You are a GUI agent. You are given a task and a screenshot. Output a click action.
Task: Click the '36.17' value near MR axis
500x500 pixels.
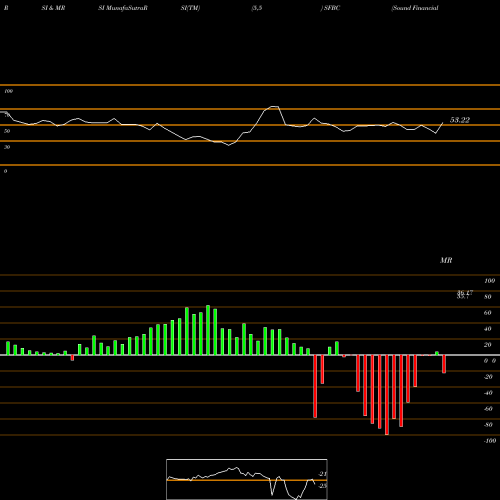point(465,293)
